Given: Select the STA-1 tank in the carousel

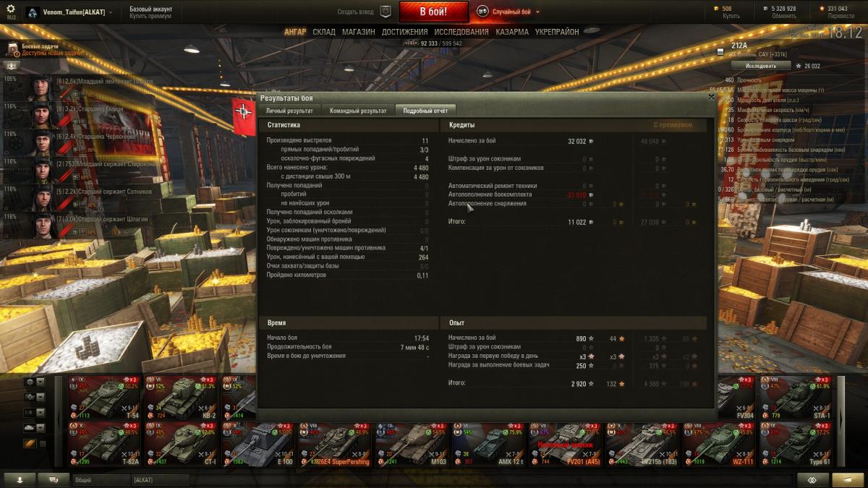Looking at the screenshot, I should coord(795,397).
